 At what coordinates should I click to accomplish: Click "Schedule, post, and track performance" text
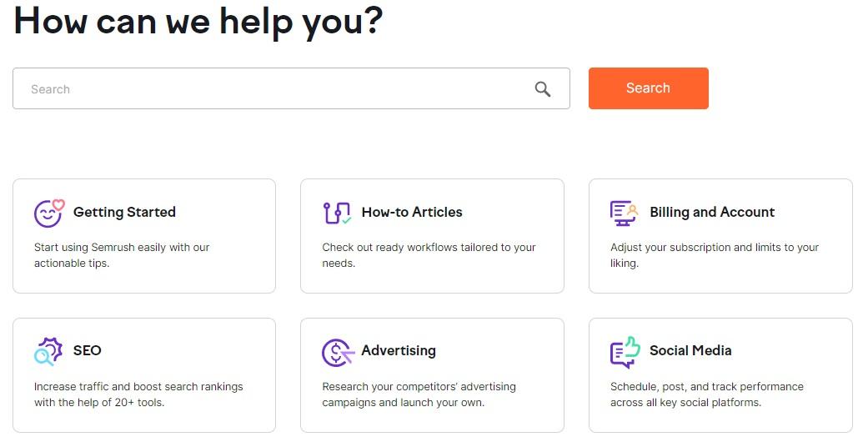pos(707,394)
